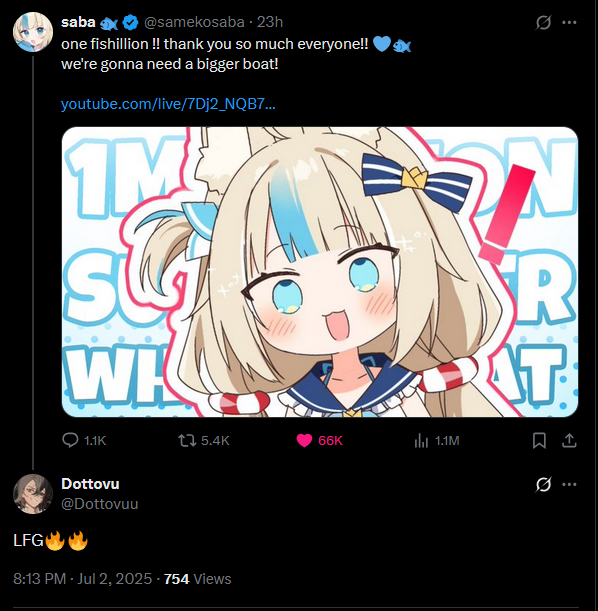Click the @samekosaba handle
598x611 pixels.
(x=194, y=22)
